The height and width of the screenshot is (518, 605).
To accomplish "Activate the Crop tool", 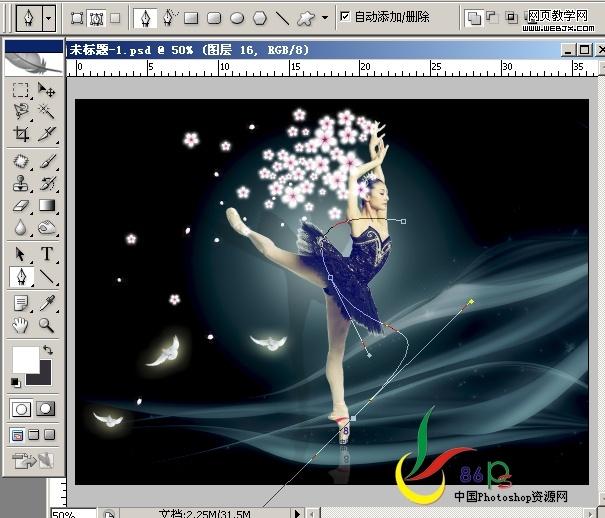I will (x=21, y=133).
